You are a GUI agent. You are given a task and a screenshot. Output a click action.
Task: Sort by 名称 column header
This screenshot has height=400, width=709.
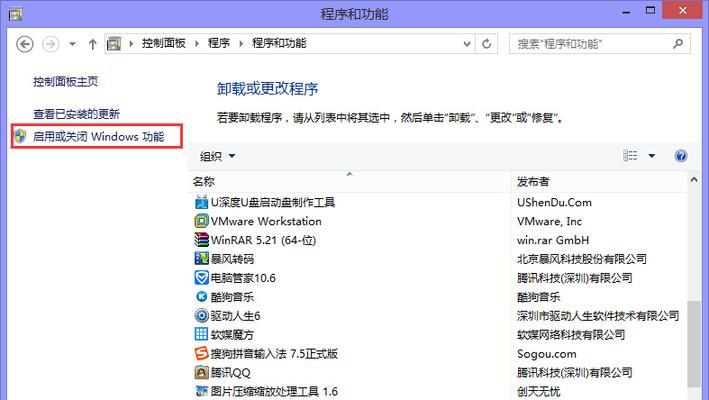[349, 182]
